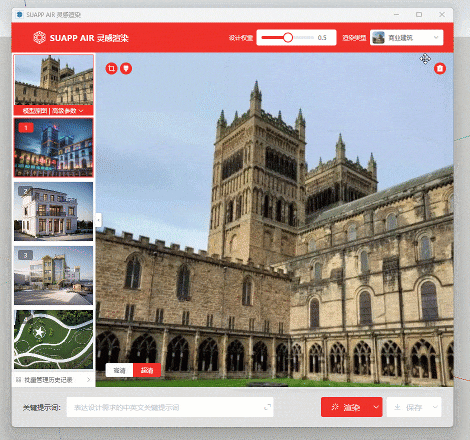Start rendering with the 渲染 button

[346, 407]
